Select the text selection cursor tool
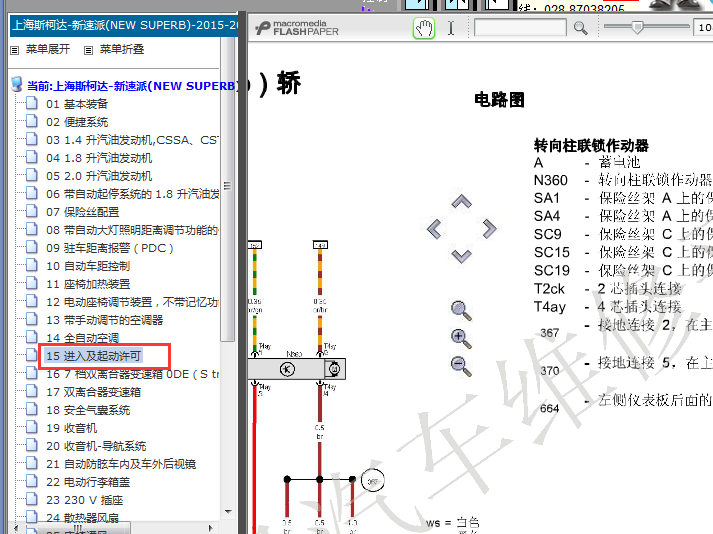This screenshot has width=713, height=534. (451, 28)
